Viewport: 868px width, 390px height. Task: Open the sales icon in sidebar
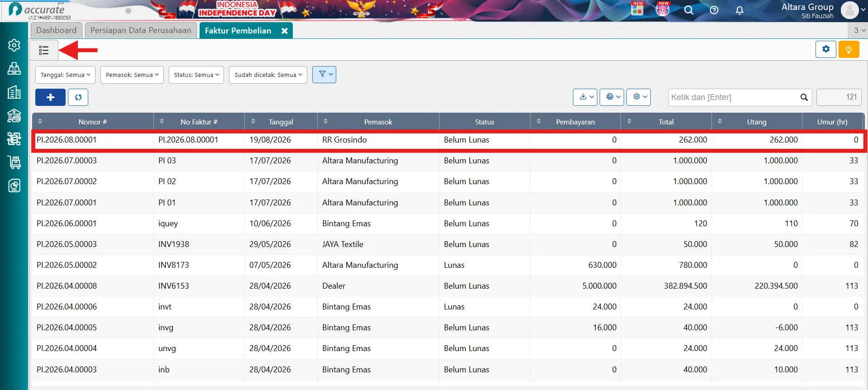coord(14,139)
